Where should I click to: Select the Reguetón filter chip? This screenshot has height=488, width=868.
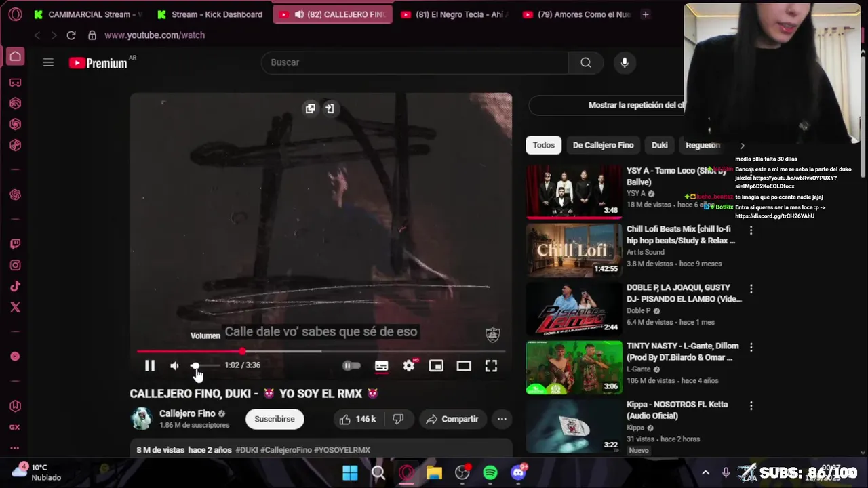[703, 145]
